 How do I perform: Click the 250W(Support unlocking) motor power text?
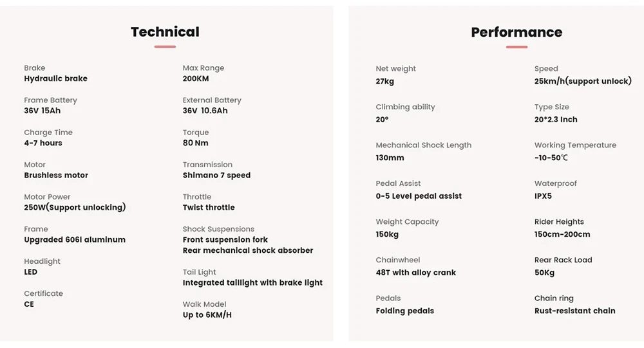tap(75, 207)
